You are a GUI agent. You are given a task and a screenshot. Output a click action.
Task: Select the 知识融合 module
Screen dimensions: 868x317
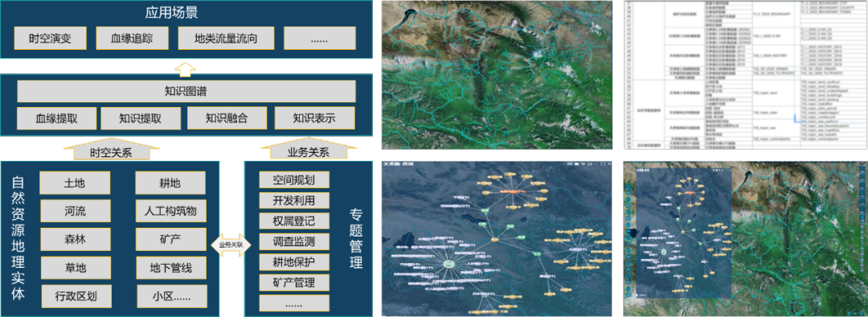point(227,118)
